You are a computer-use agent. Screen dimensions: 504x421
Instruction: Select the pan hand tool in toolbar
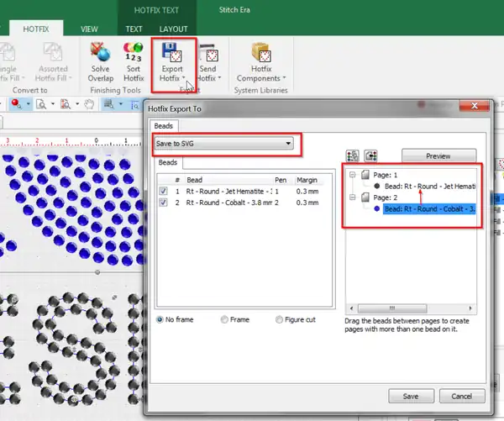(x=87, y=104)
